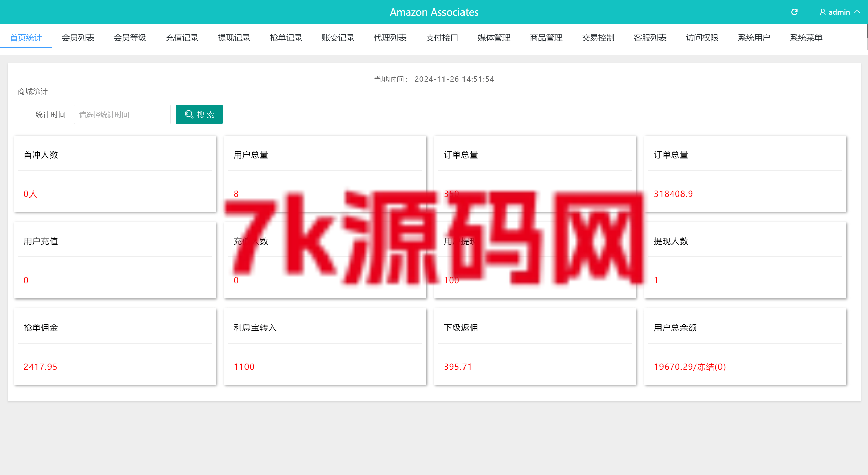The width and height of the screenshot is (868, 475).
Task: Click the magnifier icon on the search button
Action: [189, 115]
